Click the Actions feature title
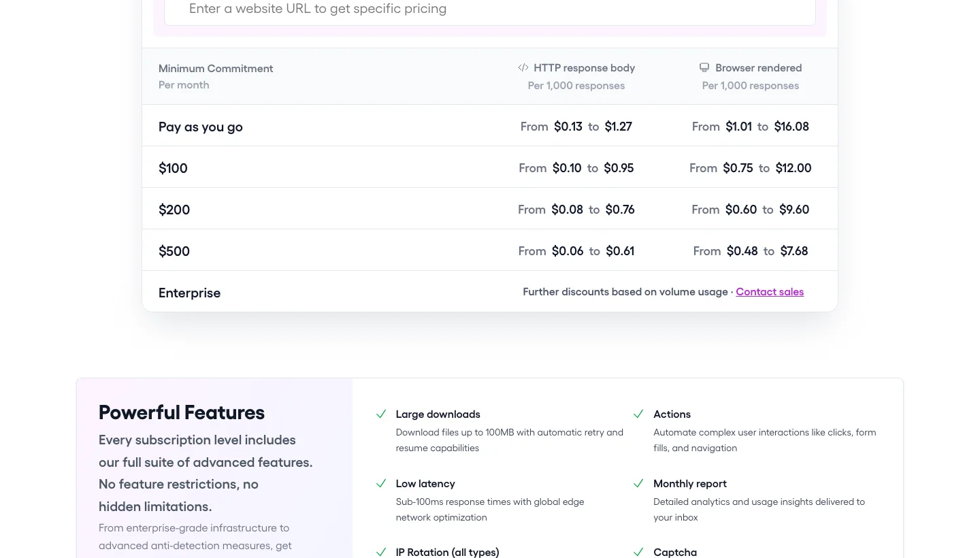980x558 pixels. click(x=672, y=414)
